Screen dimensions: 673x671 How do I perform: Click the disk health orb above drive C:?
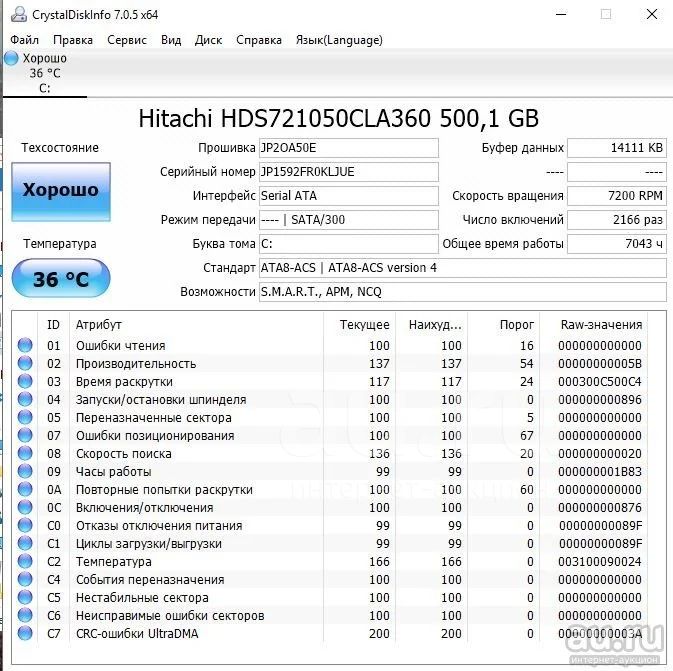pyautogui.click(x=11, y=58)
